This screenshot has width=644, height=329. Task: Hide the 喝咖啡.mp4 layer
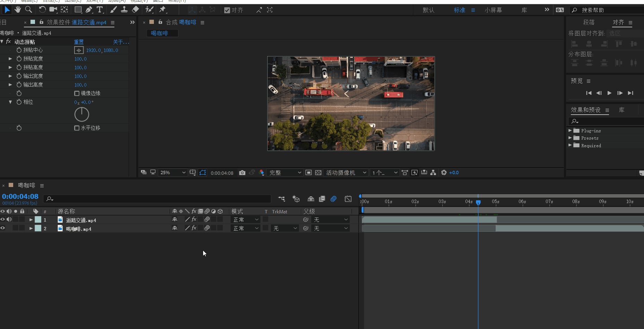tap(3, 228)
